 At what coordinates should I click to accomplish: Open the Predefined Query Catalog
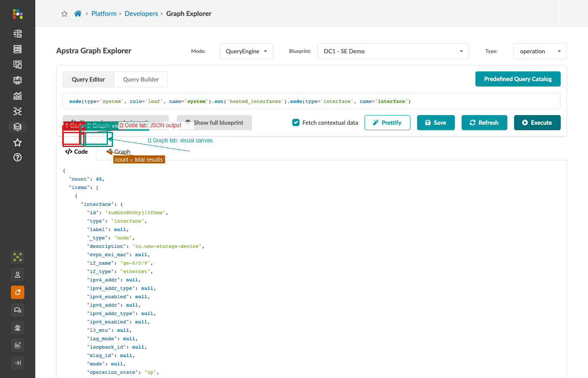[x=518, y=79]
